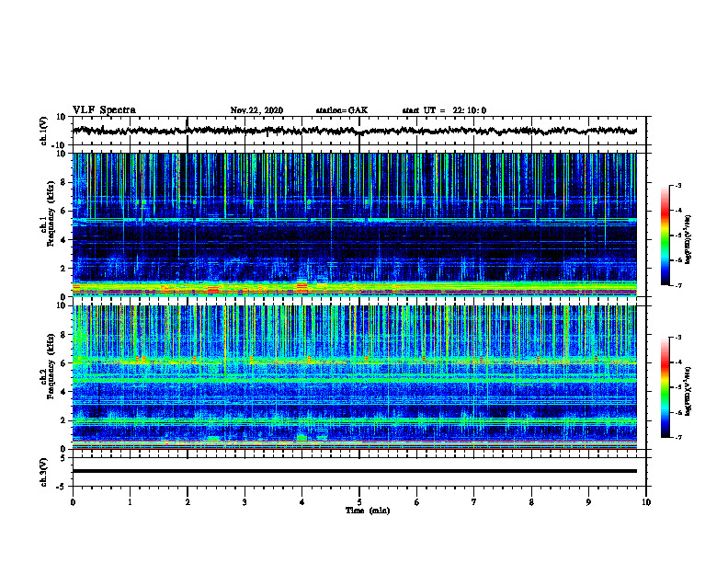728x563 pixels.
Task: Click the "4" kHz tick of ch.2 spectrogram
Action: click(63, 392)
